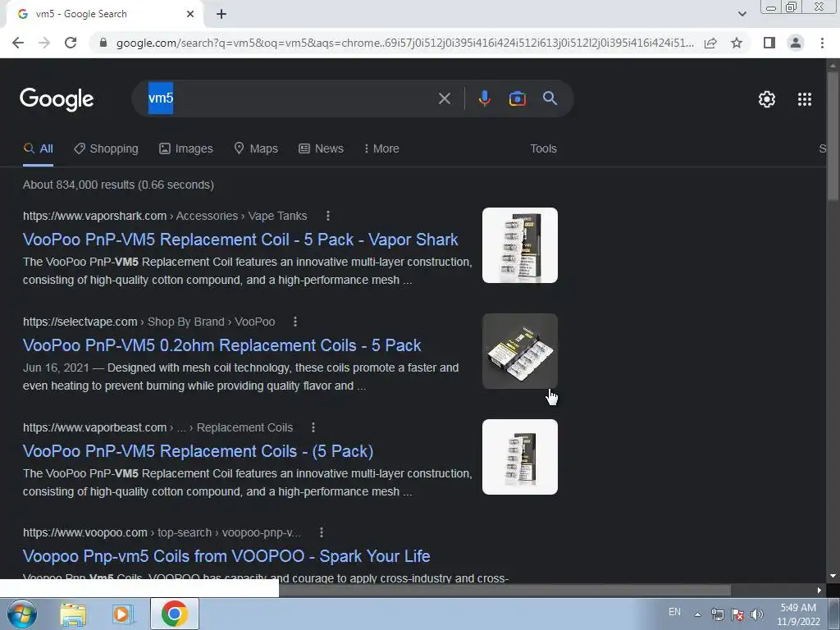Screen dimensions: 840x630
Task: Reload the current page
Action: (x=71, y=43)
